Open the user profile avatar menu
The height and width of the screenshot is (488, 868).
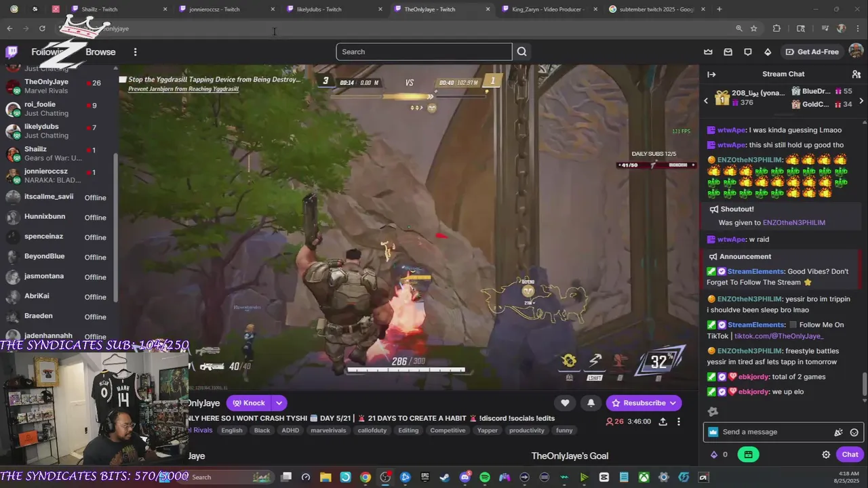tap(856, 52)
